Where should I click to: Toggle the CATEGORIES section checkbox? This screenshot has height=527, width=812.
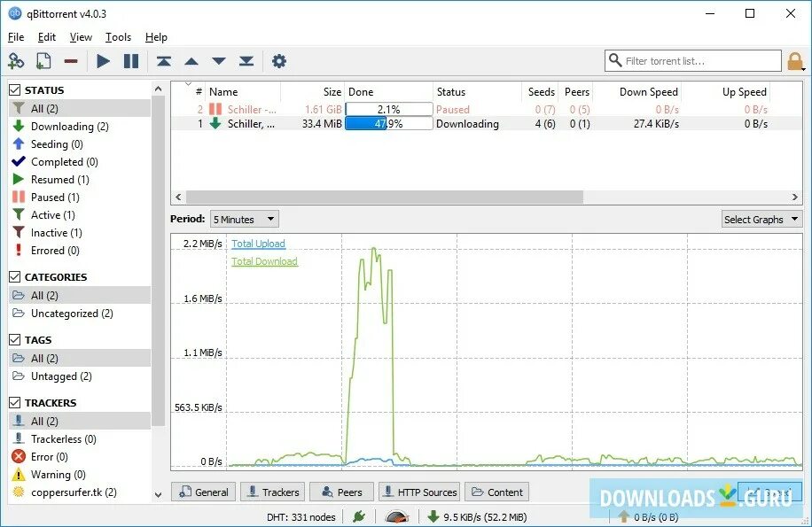coord(15,276)
